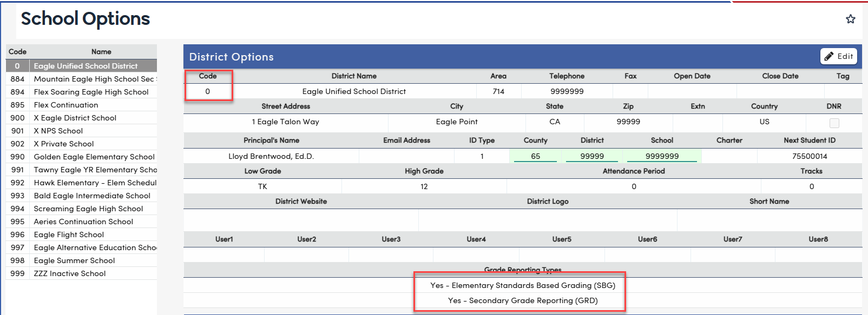Click the School value 9999999 field
This screenshot has width=868, height=315.
(662, 156)
